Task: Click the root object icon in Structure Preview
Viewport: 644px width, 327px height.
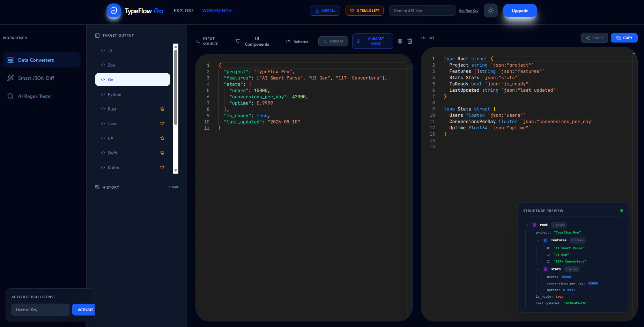Action: [x=534, y=225]
